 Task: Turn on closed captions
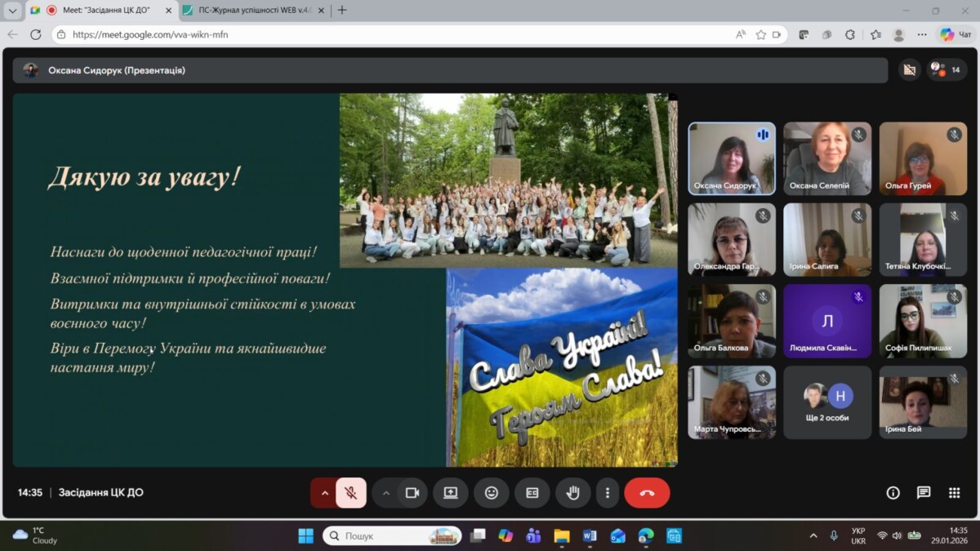pos(532,493)
